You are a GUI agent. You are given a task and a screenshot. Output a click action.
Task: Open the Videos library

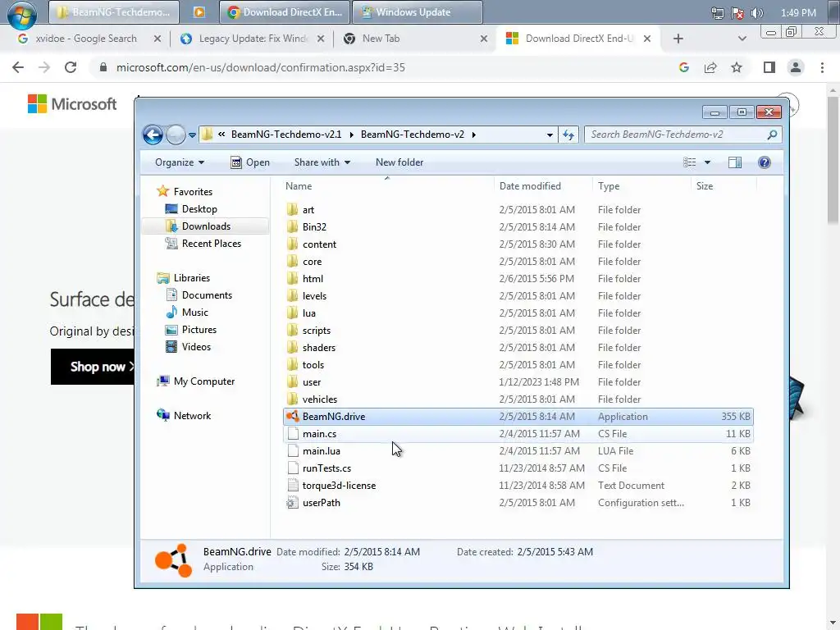(x=196, y=347)
